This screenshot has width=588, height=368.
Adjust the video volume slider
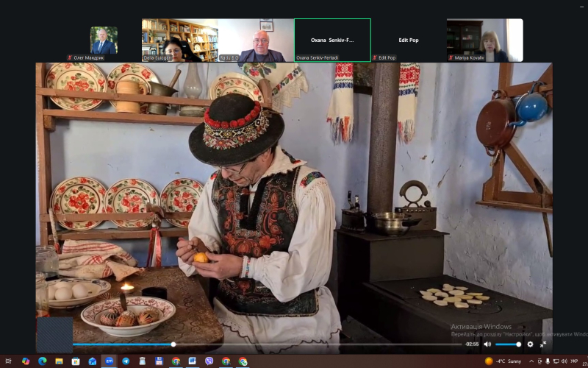507,344
